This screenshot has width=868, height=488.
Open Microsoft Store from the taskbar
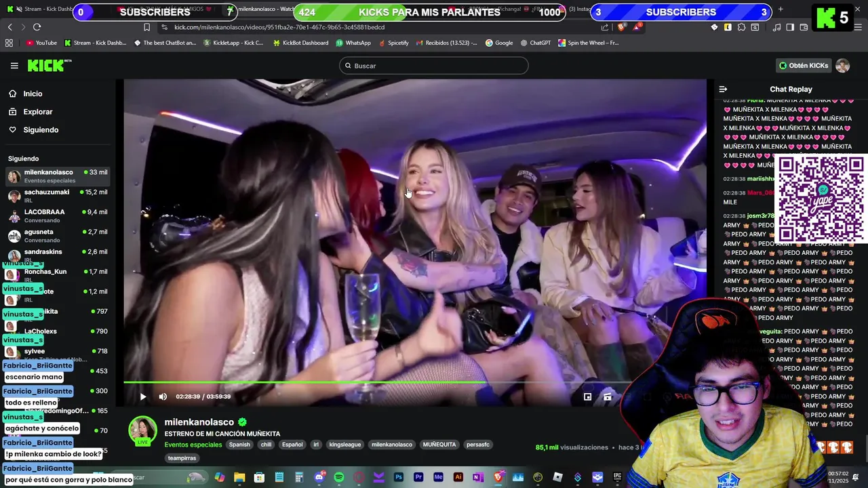(x=259, y=478)
